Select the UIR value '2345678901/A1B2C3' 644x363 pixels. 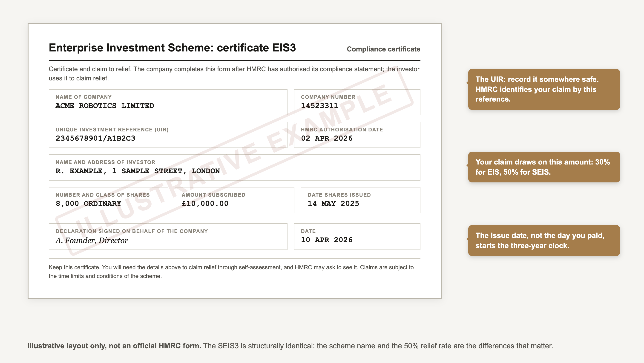click(95, 138)
